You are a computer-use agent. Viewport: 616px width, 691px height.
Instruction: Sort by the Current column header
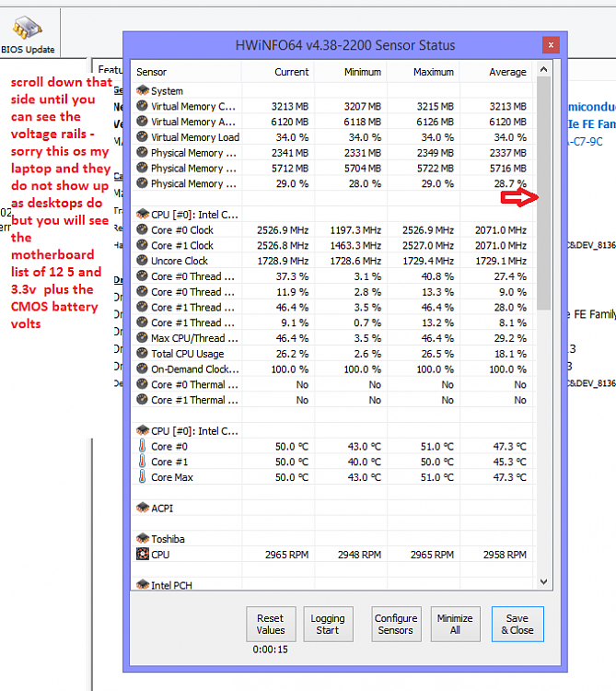coord(278,72)
